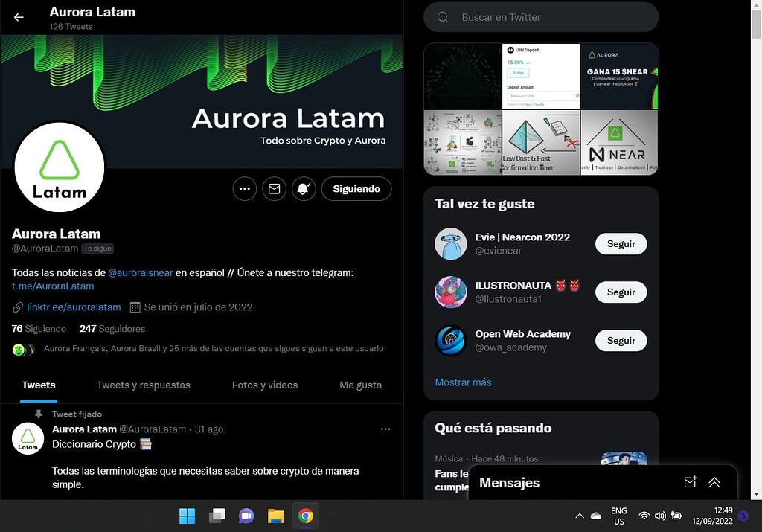Go back using the back arrow
Viewport: 762px width, 532px height.
point(18,17)
